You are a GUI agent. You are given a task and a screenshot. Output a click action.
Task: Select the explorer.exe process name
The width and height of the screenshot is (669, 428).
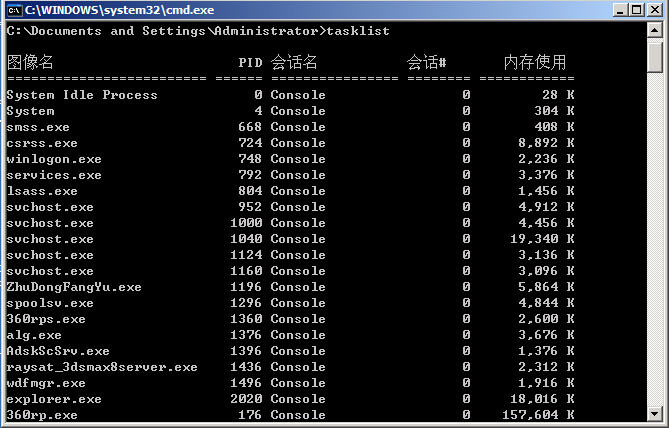click(54, 399)
